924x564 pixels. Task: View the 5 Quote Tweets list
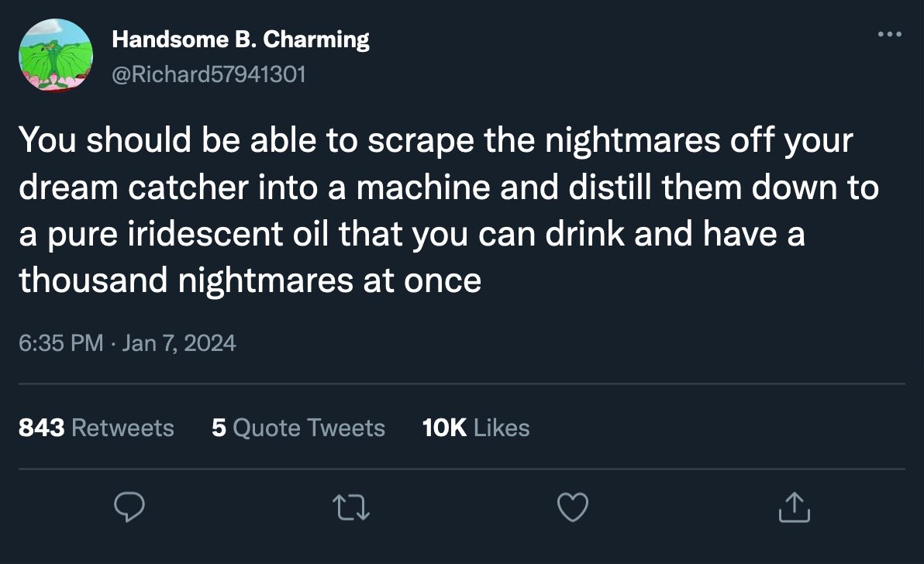(x=298, y=428)
